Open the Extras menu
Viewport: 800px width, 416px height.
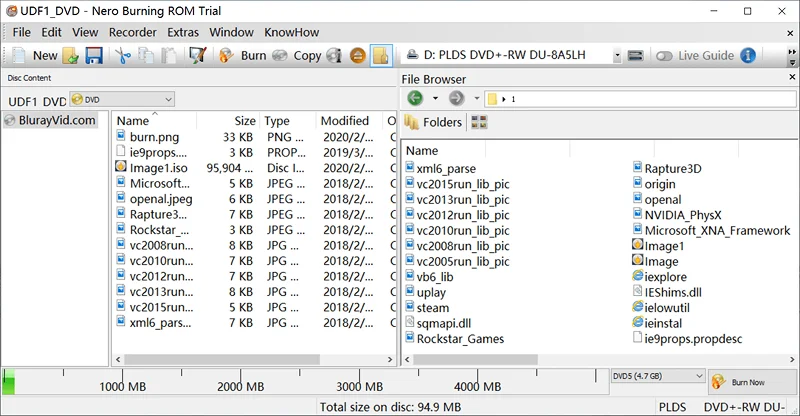point(183,32)
